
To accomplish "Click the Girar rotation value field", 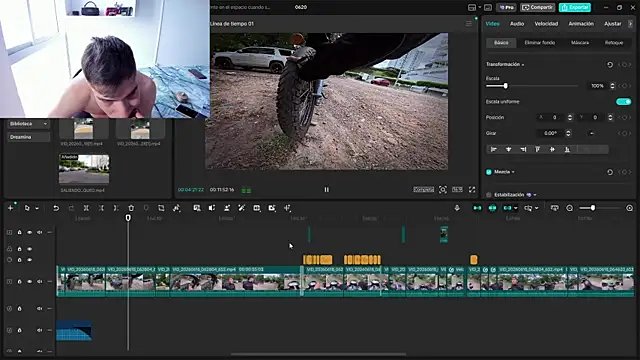I will (550, 133).
